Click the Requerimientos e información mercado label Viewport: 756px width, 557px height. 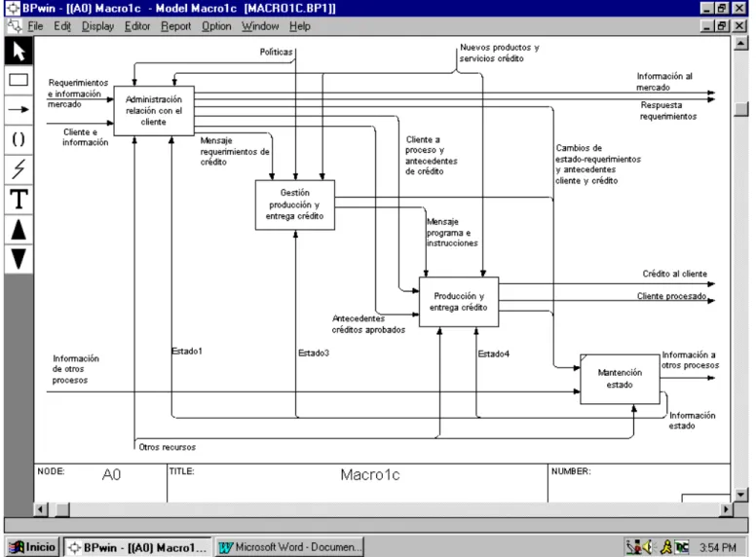coord(78,93)
